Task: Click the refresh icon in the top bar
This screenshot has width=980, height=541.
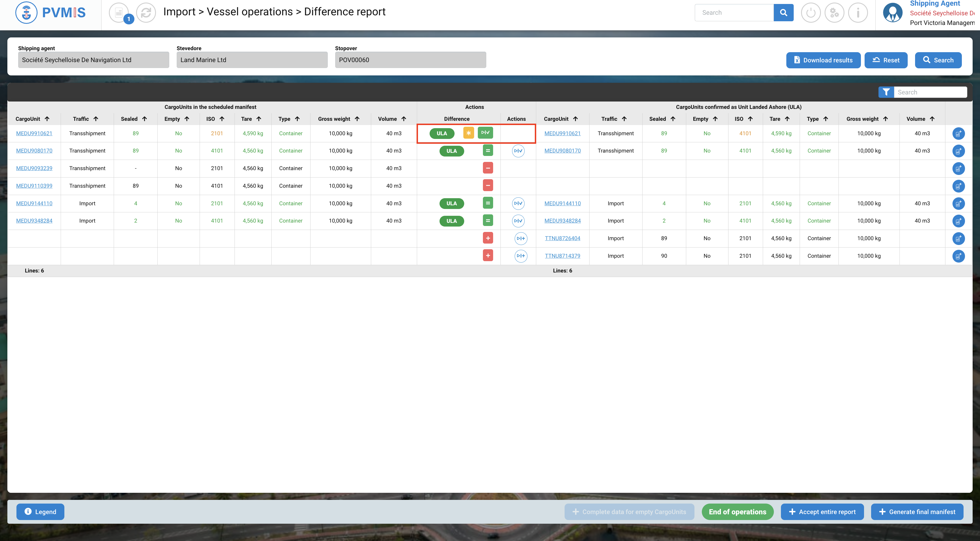Action: pyautogui.click(x=146, y=12)
